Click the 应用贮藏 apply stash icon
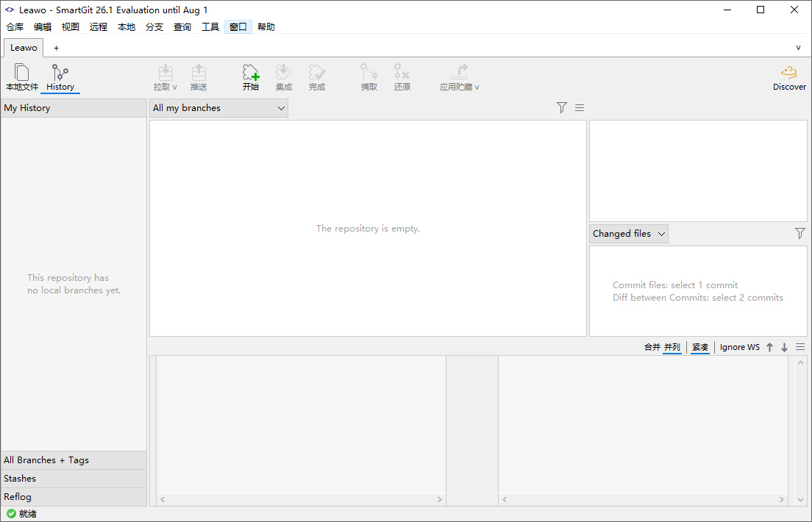 460,77
